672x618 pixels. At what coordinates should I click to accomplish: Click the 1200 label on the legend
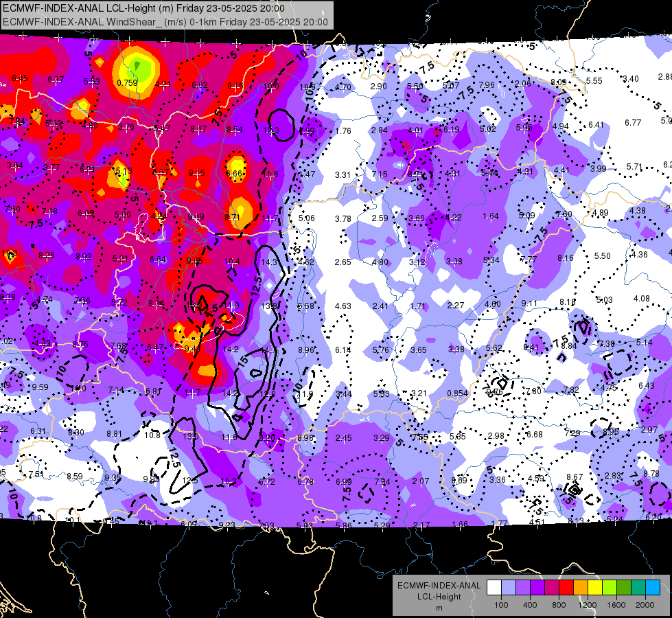click(588, 605)
